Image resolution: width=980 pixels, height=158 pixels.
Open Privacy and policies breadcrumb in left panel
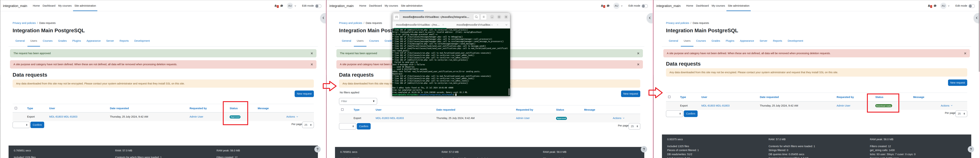point(24,23)
